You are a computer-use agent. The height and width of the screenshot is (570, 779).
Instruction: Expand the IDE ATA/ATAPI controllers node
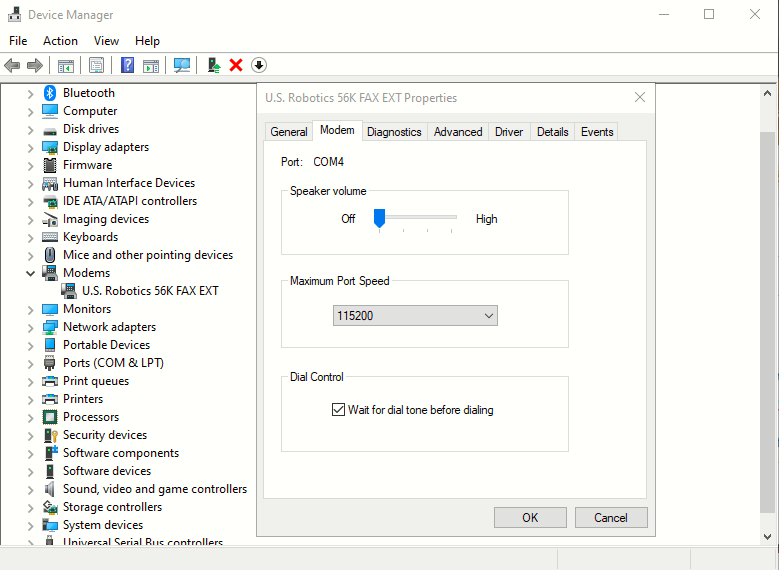point(30,202)
